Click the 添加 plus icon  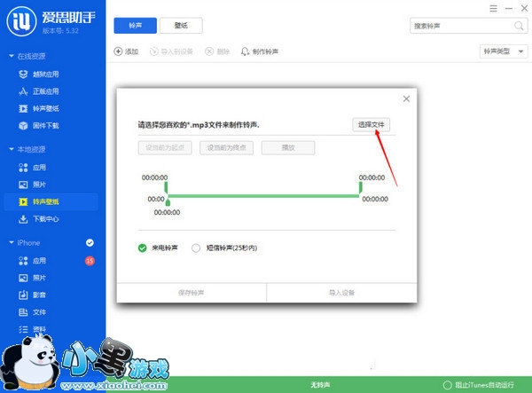pos(118,51)
